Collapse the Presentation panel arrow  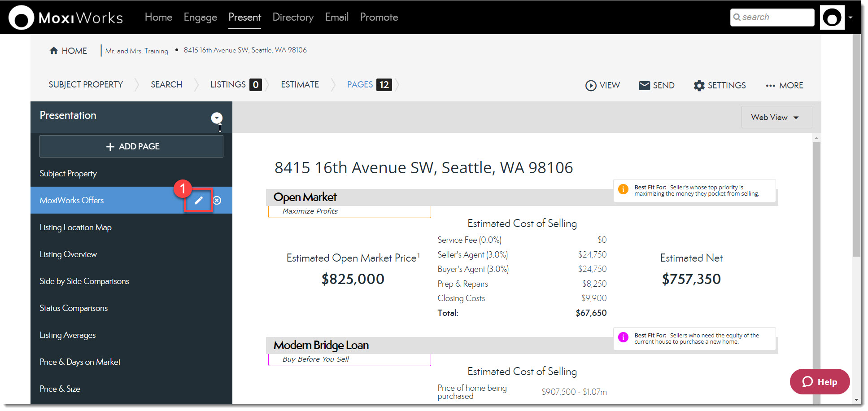[x=217, y=118]
